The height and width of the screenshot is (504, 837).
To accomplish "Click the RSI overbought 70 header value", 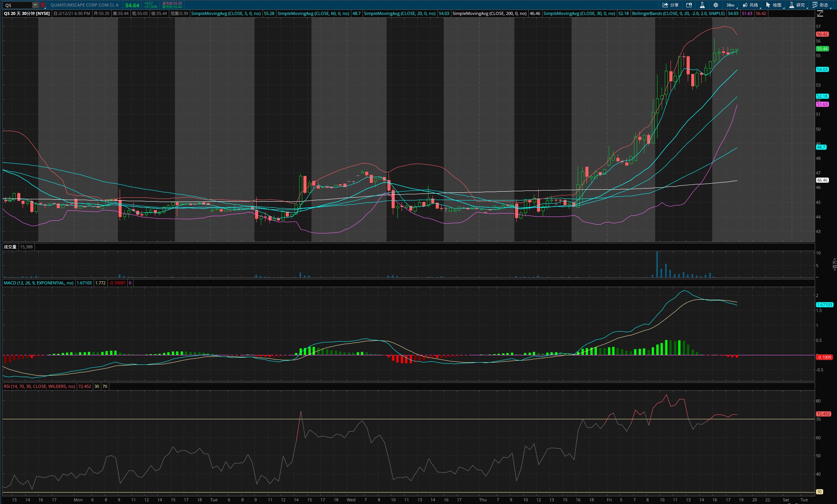I will pyautogui.click(x=105, y=386).
